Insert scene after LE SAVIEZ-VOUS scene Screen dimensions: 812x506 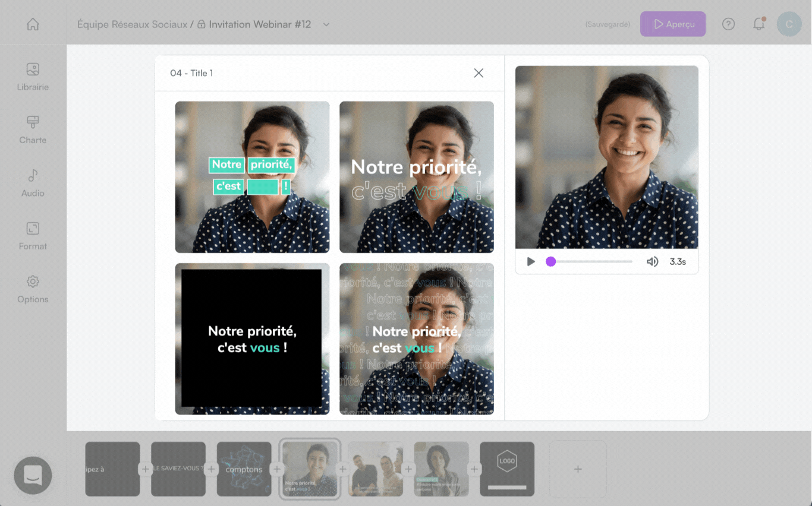[x=211, y=469]
